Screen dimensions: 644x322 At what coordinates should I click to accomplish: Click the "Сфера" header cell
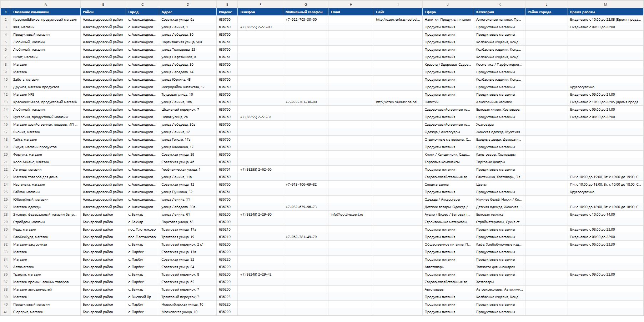pyautogui.click(x=448, y=12)
